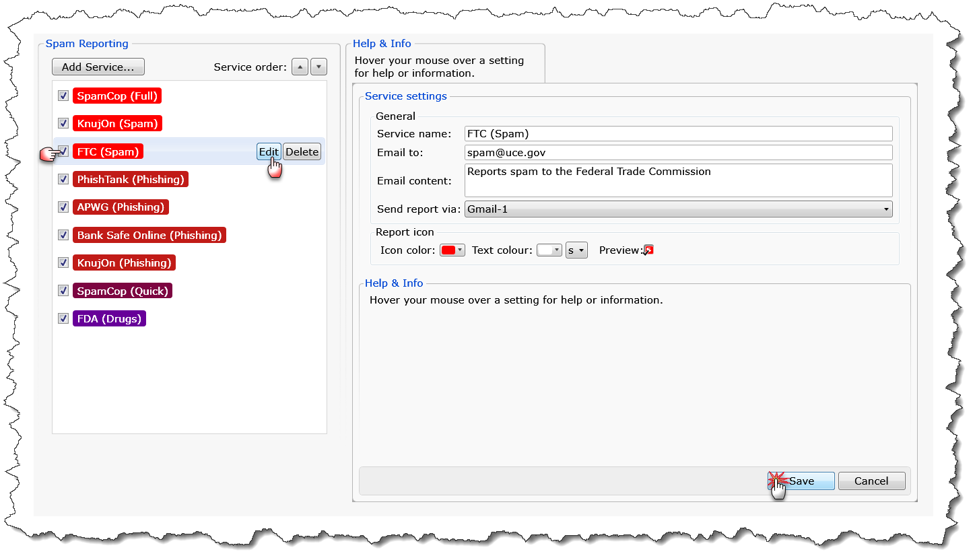Save the service settings
This screenshot has height=560, width=977.
click(x=801, y=481)
